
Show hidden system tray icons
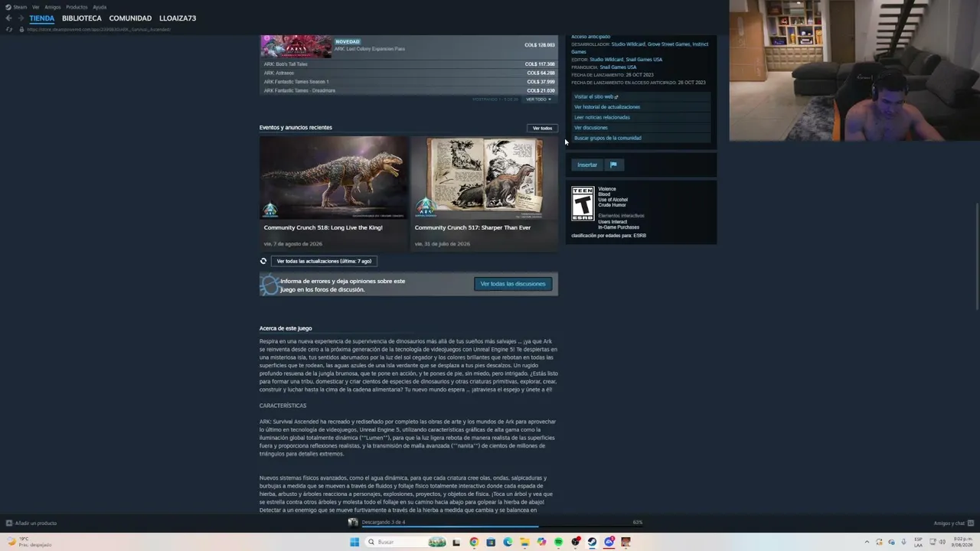[x=867, y=542]
